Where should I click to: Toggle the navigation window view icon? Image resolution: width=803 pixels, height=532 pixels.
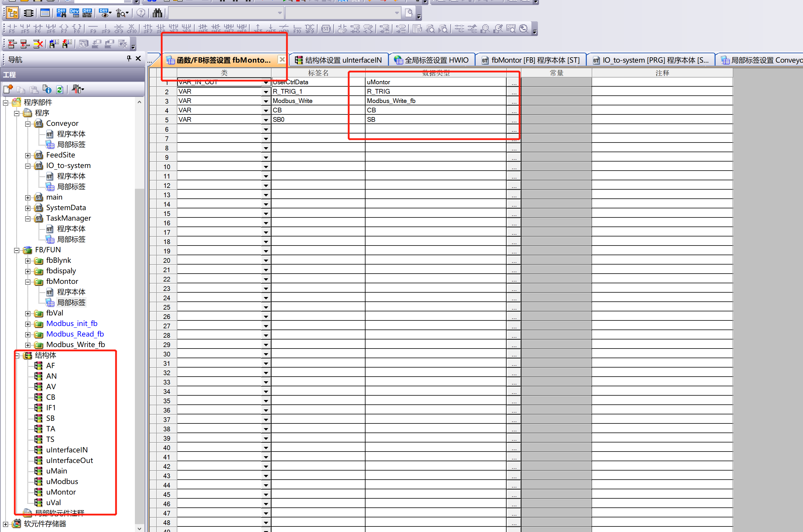[x=13, y=13]
